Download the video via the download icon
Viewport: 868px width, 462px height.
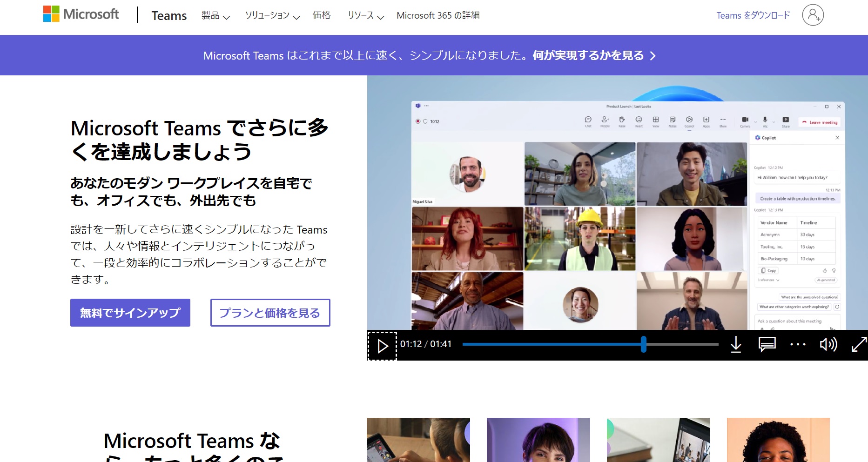[x=736, y=344]
